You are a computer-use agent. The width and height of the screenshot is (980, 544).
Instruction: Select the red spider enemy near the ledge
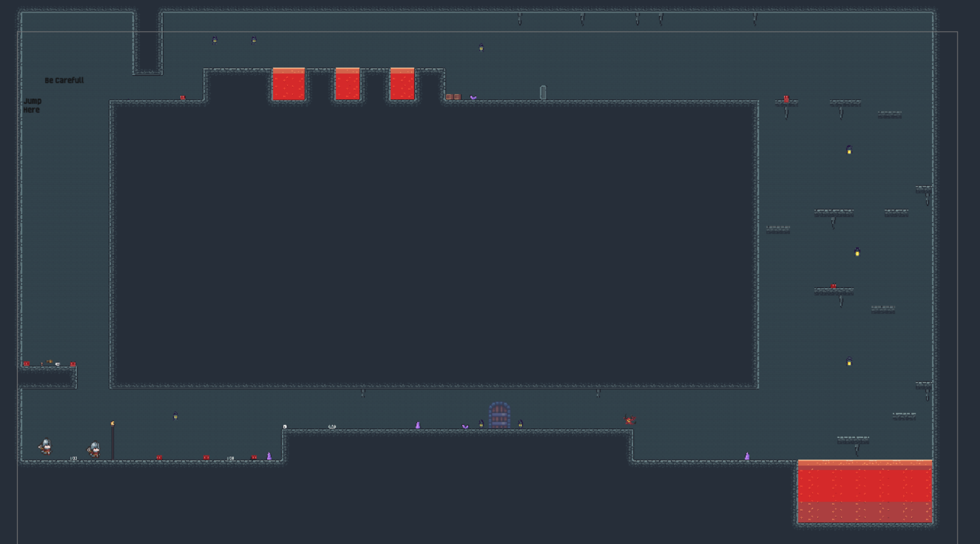click(x=630, y=420)
